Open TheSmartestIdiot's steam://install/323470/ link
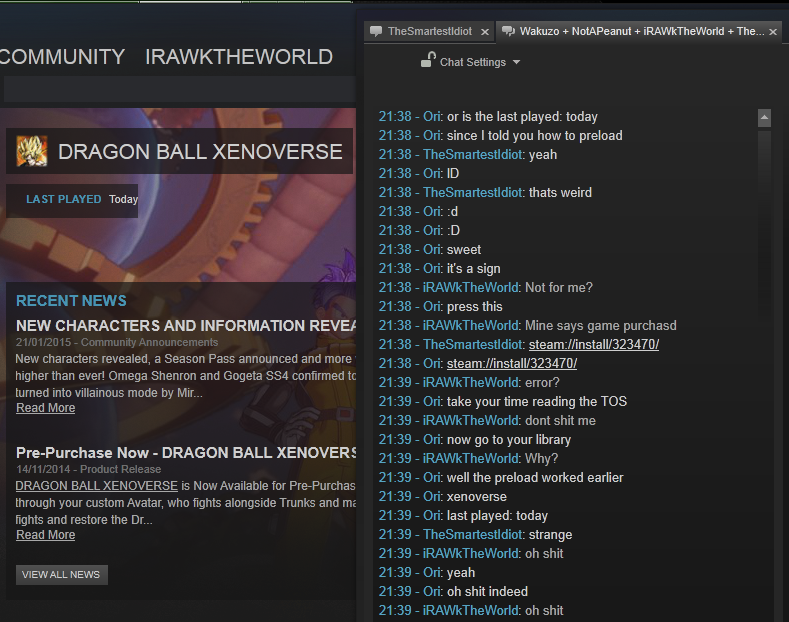This screenshot has height=622, width=789. tap(594, 344)
